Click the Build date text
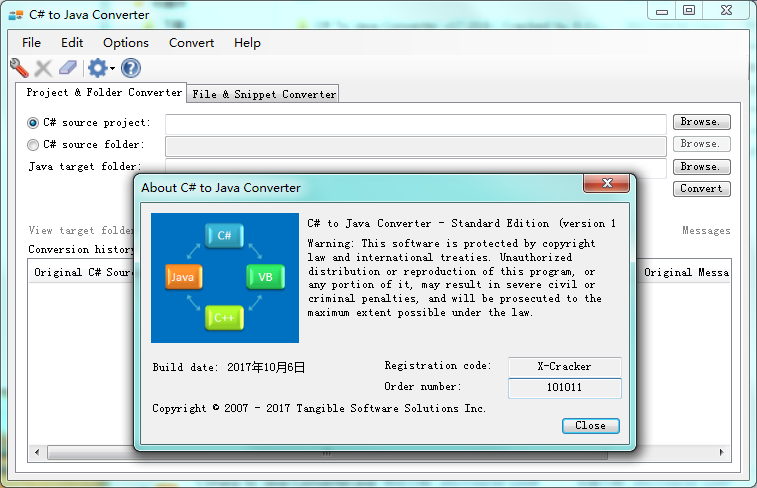This screenshot has height=488, width=757. click(x=228, y=367)
